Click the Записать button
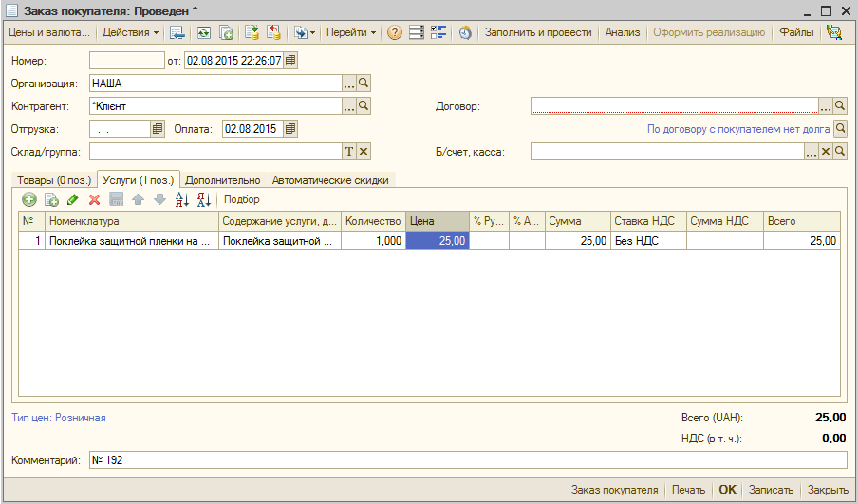The height and width of the screenshot is (504, 858). tap(771, 490)
